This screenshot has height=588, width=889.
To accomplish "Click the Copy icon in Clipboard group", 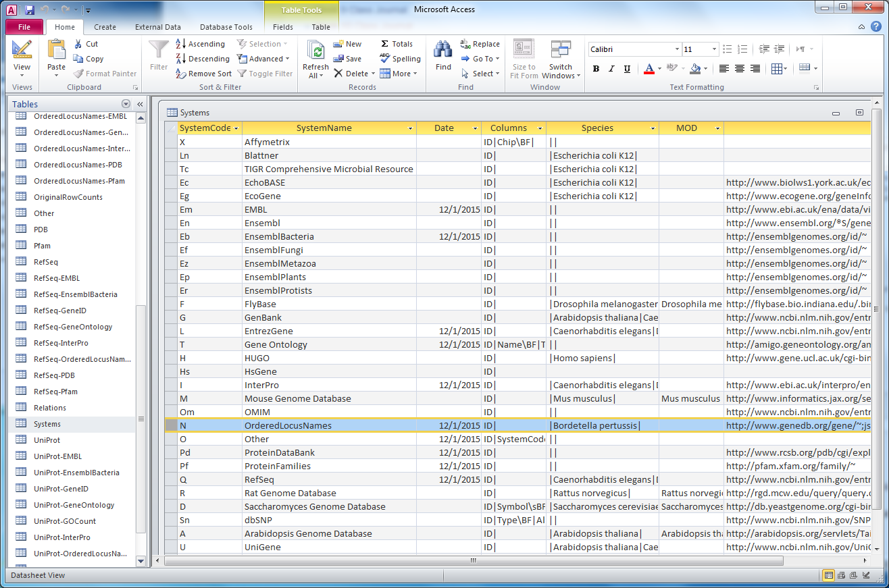I will tap(78, 59).
